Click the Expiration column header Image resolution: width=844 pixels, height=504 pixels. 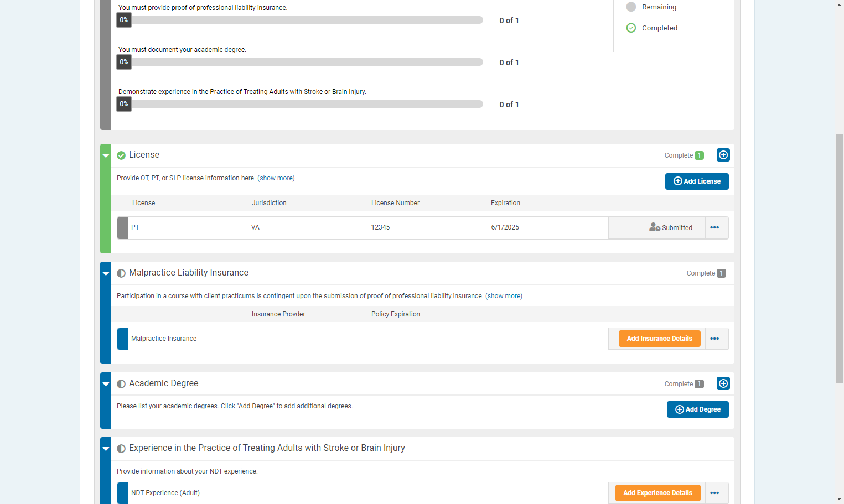click(x=505, y=203)
